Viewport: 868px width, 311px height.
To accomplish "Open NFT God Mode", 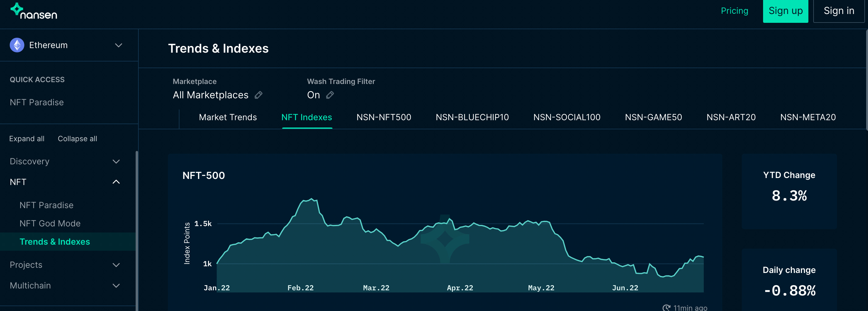I will (50, 224).
